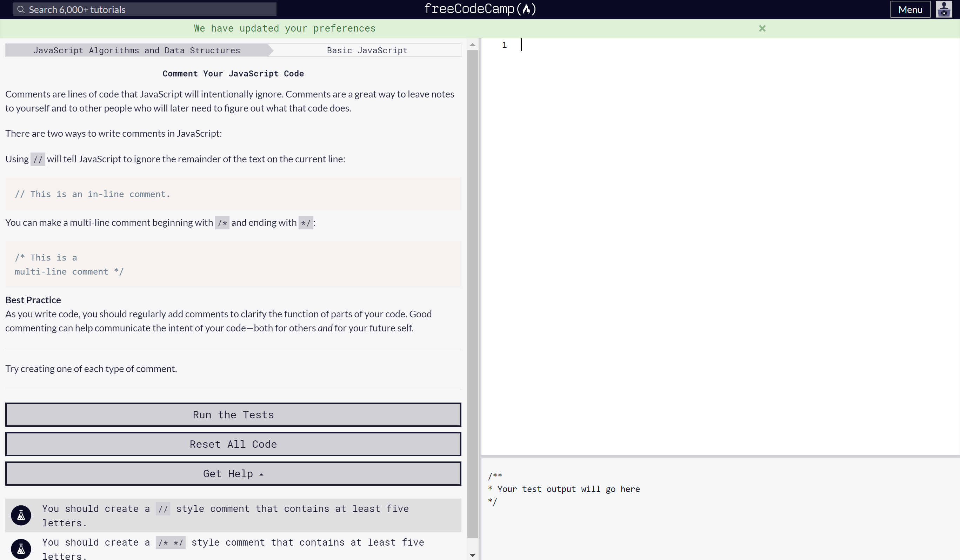Go to Basic JavaScript breadcrumb
The width and height of the screenshot is (960, 560).
coord(367,50)
